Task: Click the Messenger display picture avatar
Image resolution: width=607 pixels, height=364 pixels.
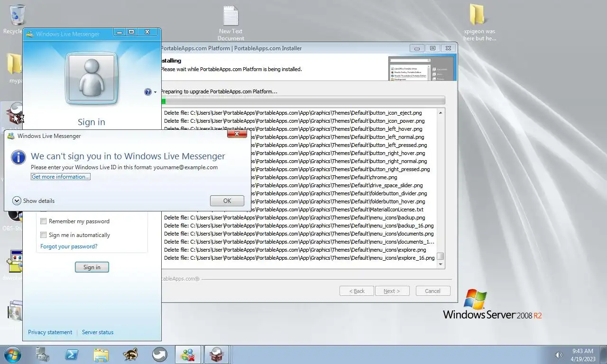Action: point(92,78)
